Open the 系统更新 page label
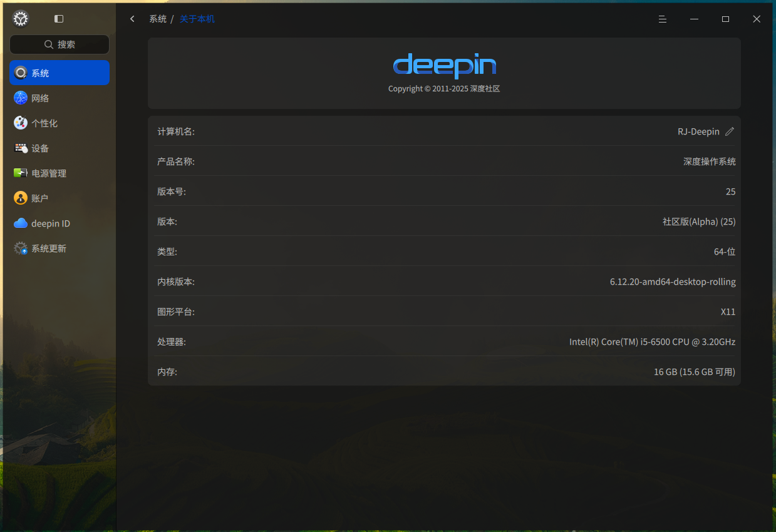Screen dimensions: 776x532 49,248
